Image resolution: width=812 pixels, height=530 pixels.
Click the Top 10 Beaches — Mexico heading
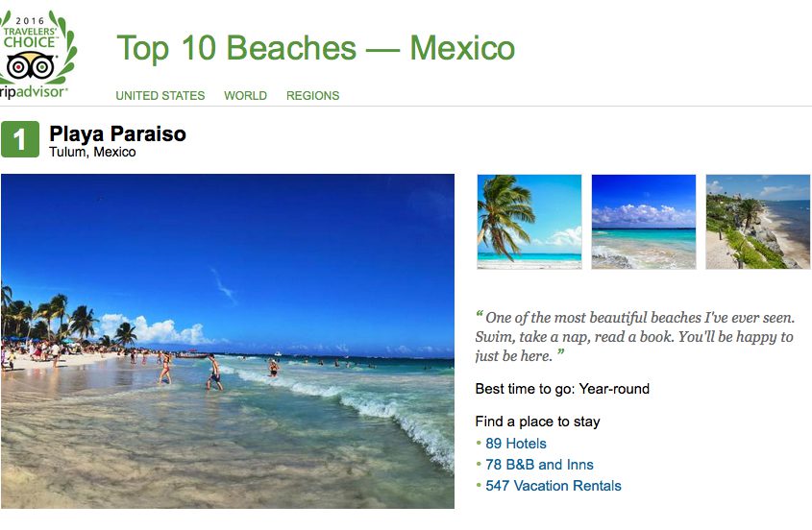click(x=316, y=48)
